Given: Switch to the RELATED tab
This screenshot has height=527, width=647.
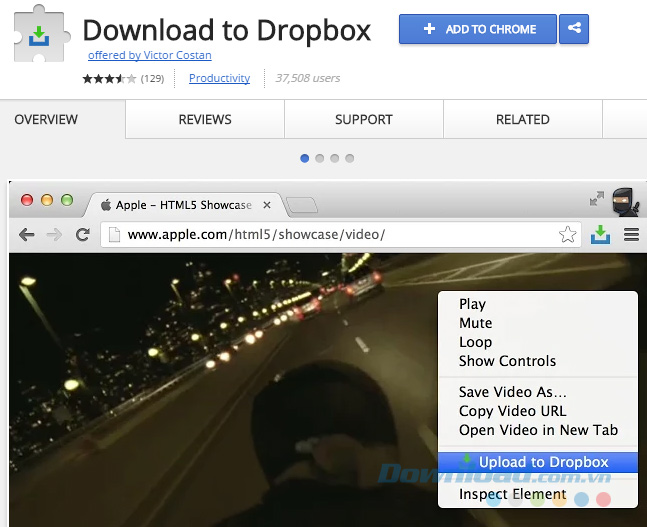Looking at the screenshot, I should 522,119.
